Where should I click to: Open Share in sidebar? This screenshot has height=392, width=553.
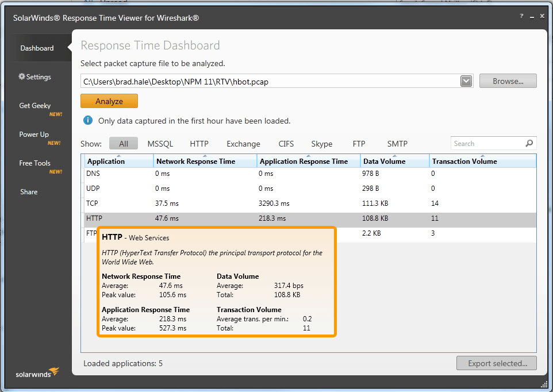(x=29, y=192)
